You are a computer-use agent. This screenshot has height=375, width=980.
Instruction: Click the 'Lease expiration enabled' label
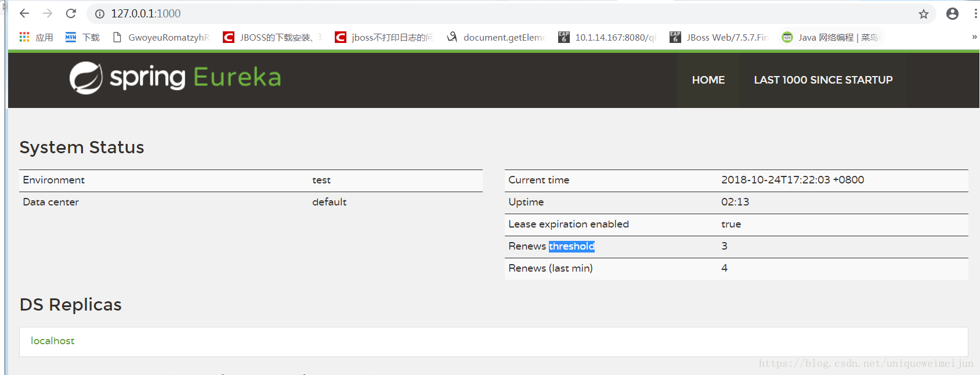[x=569, y=224]
